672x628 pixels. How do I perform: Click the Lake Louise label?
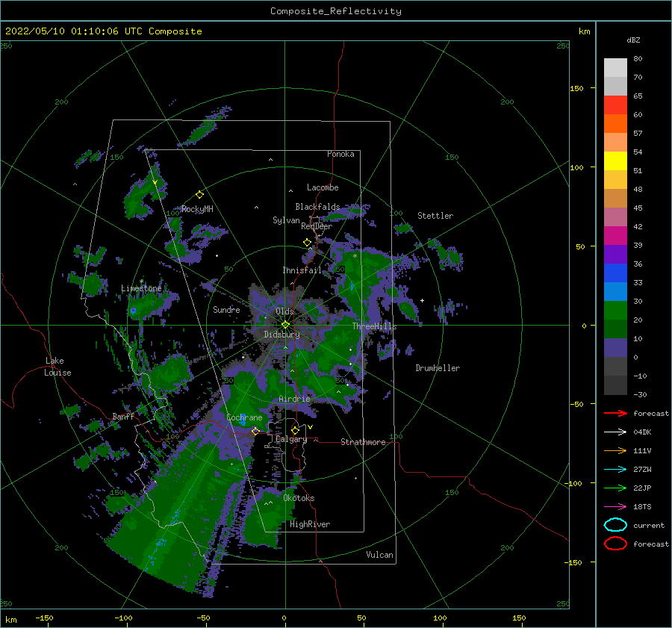click(x=57, y=367)
